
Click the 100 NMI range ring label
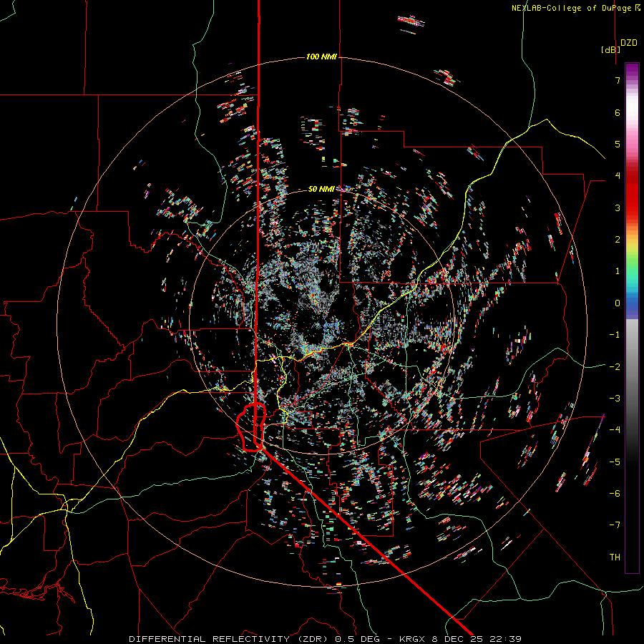click(321, 57)
